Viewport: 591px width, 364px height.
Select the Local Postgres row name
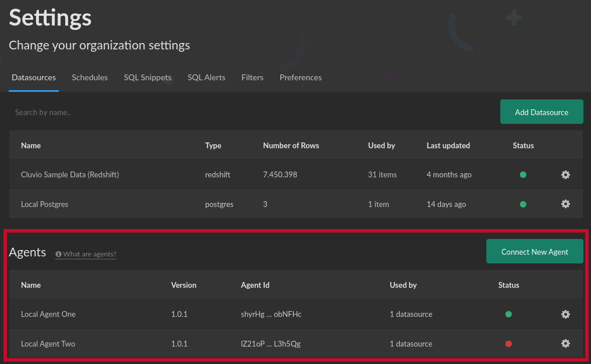click(44, 204)
